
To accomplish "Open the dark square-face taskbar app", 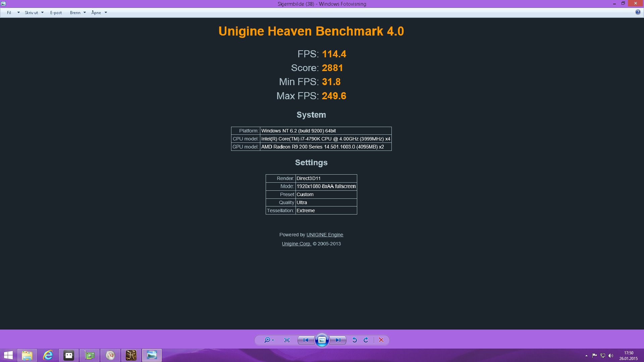I will 69,355.
